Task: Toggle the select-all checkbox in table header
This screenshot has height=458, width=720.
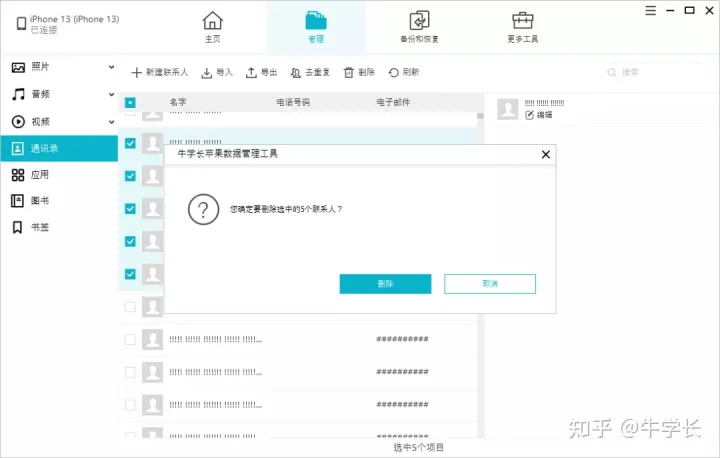Action: 130,102
